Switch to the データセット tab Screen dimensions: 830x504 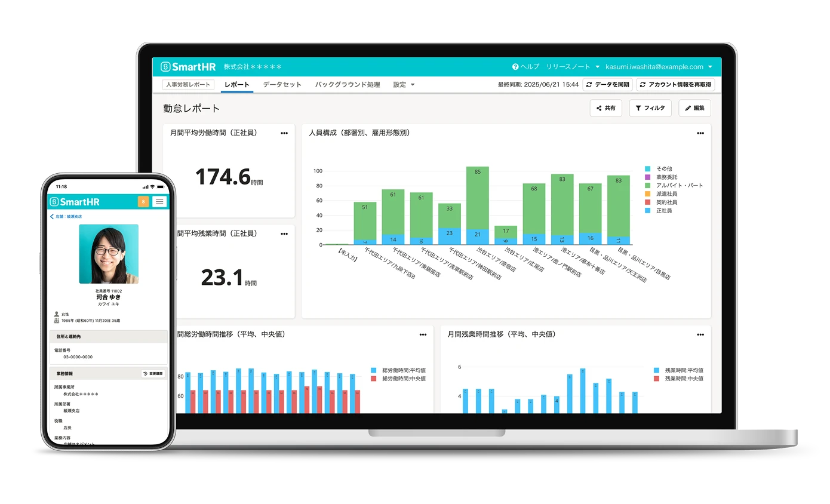point(282,85)
